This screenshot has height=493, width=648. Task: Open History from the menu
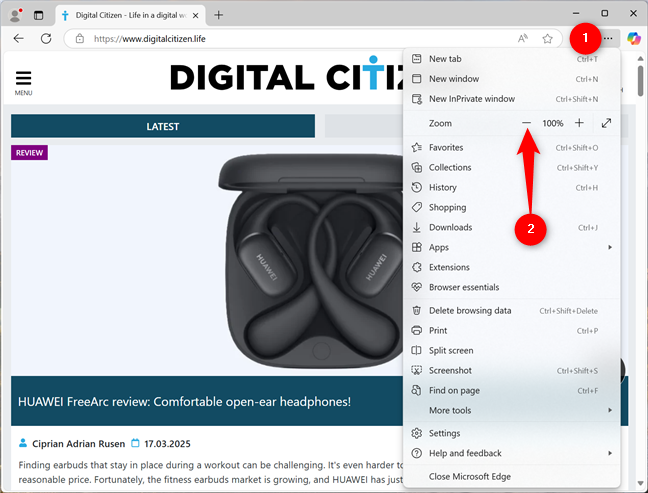[x=512, y=188]
